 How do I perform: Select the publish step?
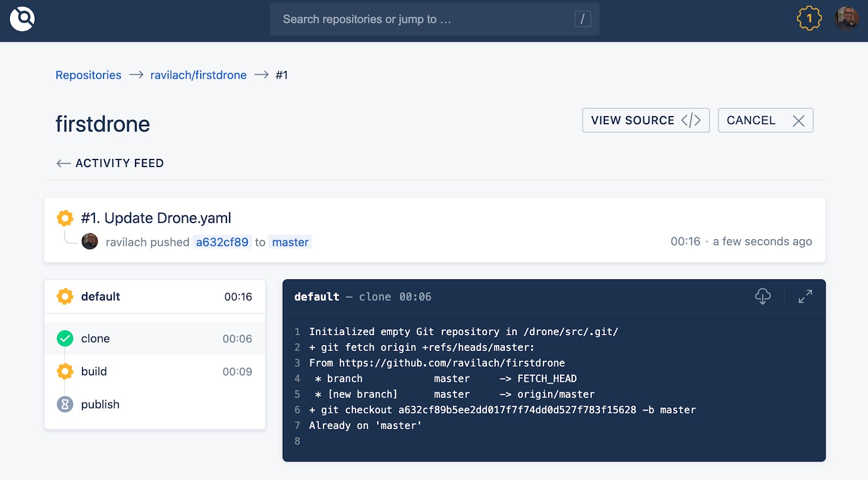click(x=155, y=405)
